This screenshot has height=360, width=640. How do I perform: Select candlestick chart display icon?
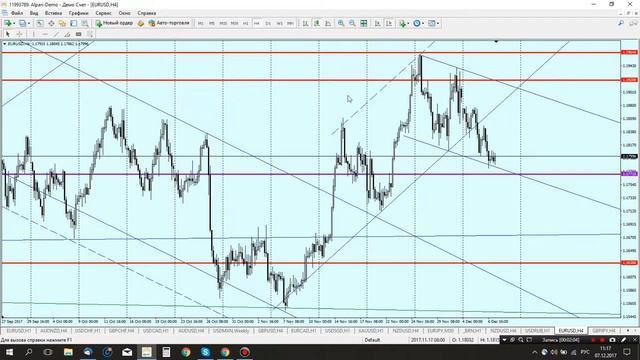point(317,23)
